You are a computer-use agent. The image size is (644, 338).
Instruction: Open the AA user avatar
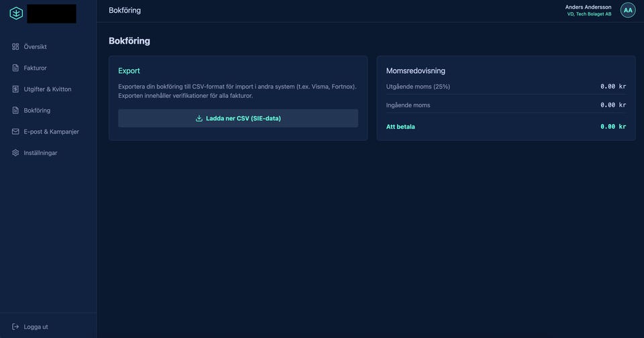point(628,10)
